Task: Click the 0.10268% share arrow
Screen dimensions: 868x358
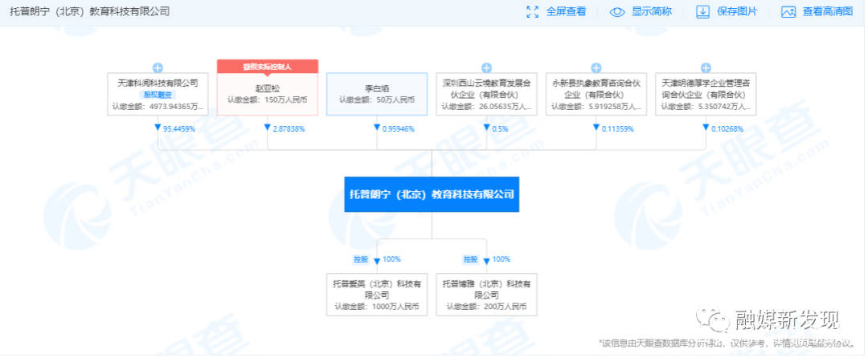Action: (x=706, y=128)
